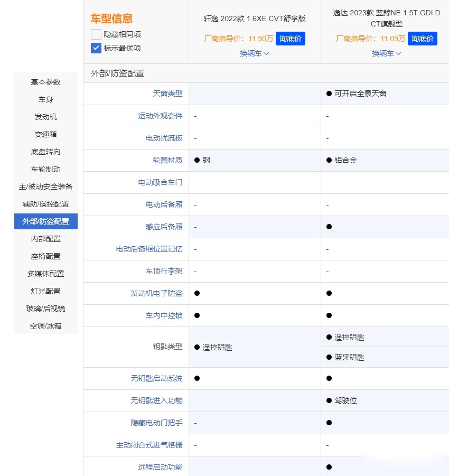Open 车顶行李架 parameter link
449x476 pixels.
tap(164, 271)
